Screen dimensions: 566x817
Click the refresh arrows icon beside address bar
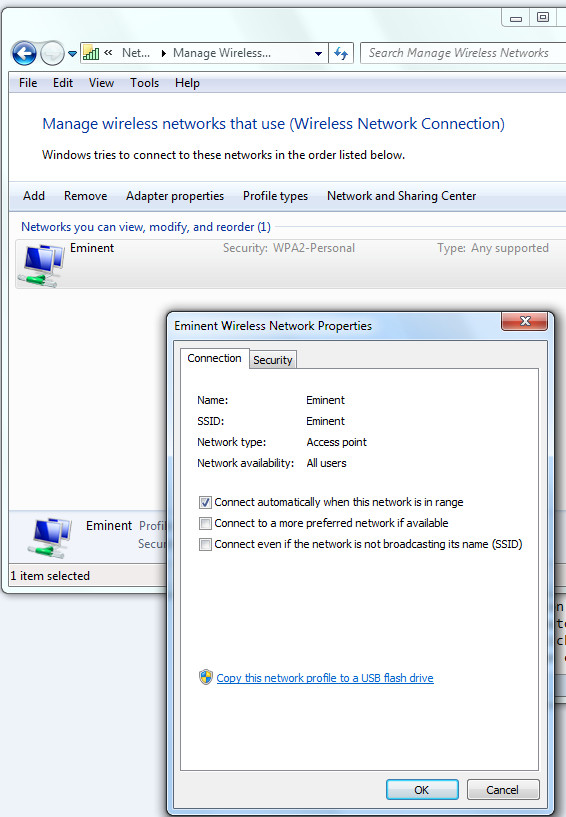(x=341, y=53)
